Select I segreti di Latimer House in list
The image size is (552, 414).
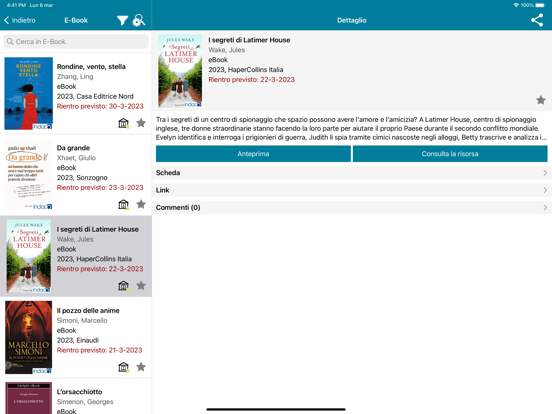point(98,229)
